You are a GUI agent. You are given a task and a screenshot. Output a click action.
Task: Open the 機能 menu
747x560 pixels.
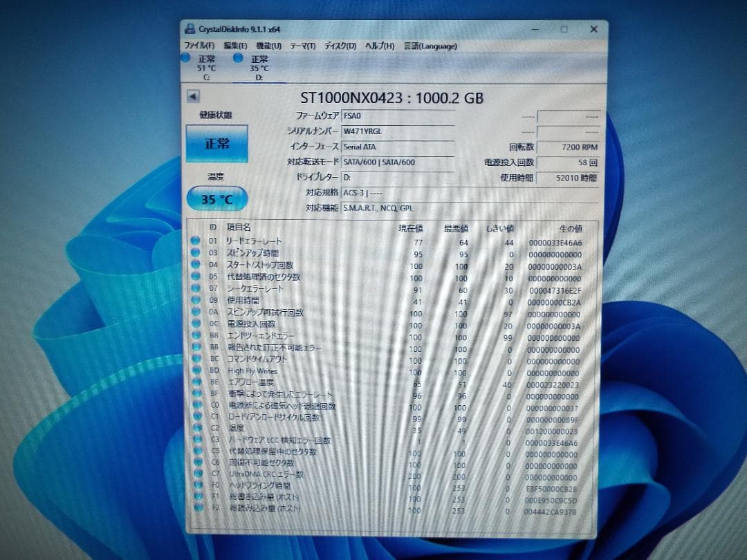270,46
